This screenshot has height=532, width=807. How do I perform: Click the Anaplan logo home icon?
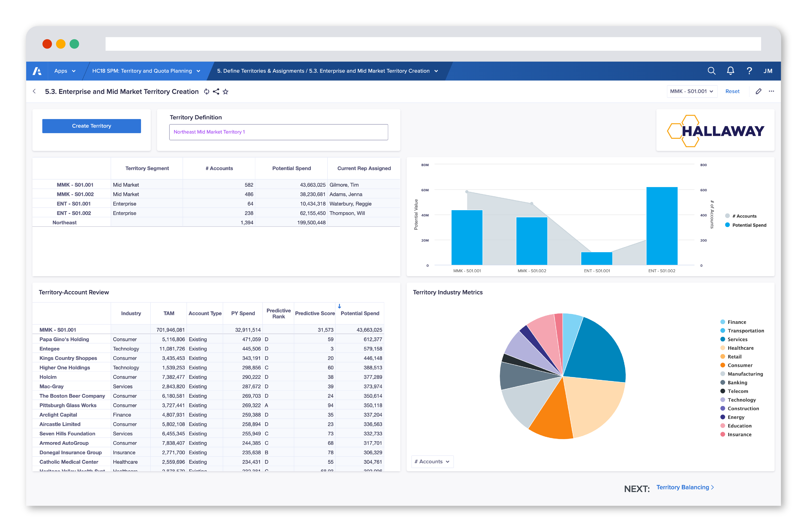click(x=37, y=71)
